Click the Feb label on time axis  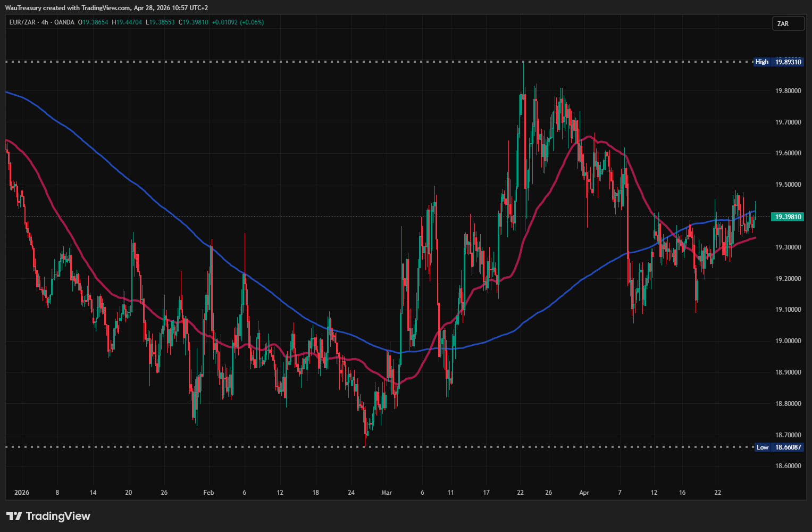point(209,493)
